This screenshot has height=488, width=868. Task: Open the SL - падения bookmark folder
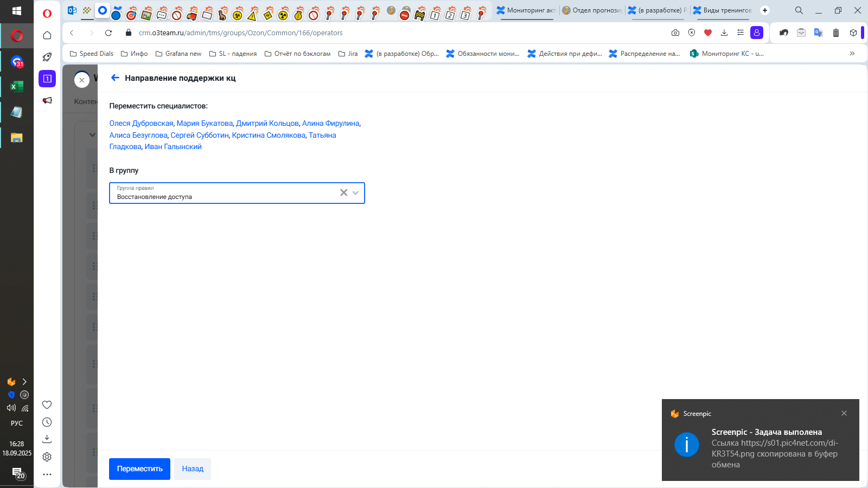[x=233, y=54]
